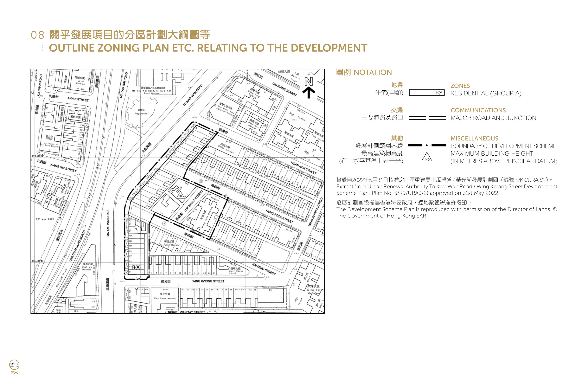The image size is (588, 382).
Task: Click the wave icon below the page number
Action: (14, 373)
